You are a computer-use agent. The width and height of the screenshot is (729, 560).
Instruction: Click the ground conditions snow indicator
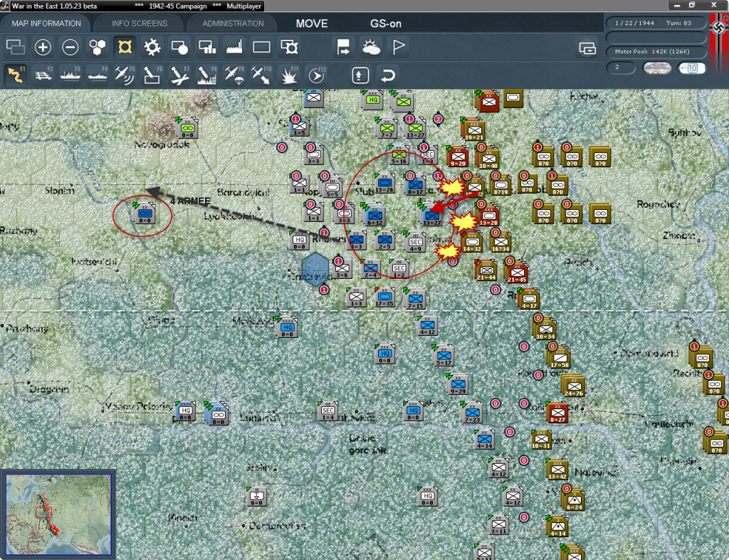(656, 68)
